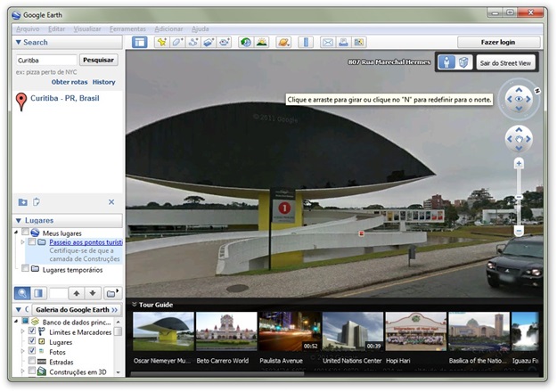
Task: Open the Arquivo menu
Action: (28, 29)
